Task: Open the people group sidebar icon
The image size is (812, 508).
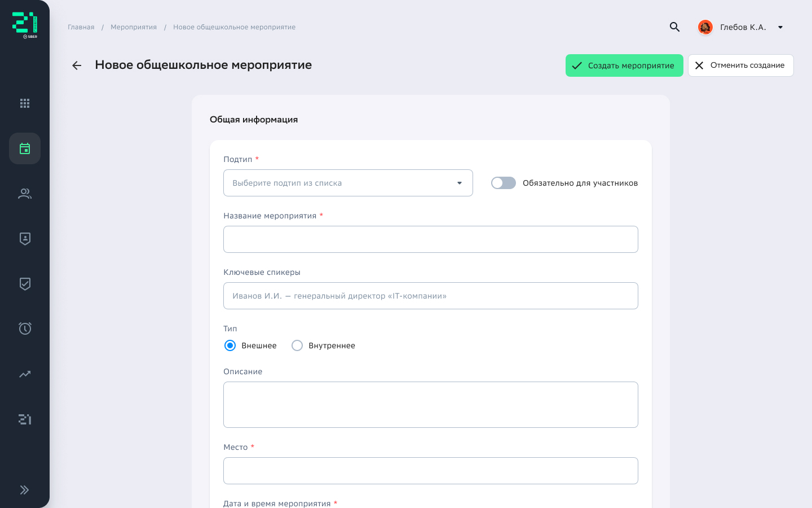Action: click(x=25, y=194)
